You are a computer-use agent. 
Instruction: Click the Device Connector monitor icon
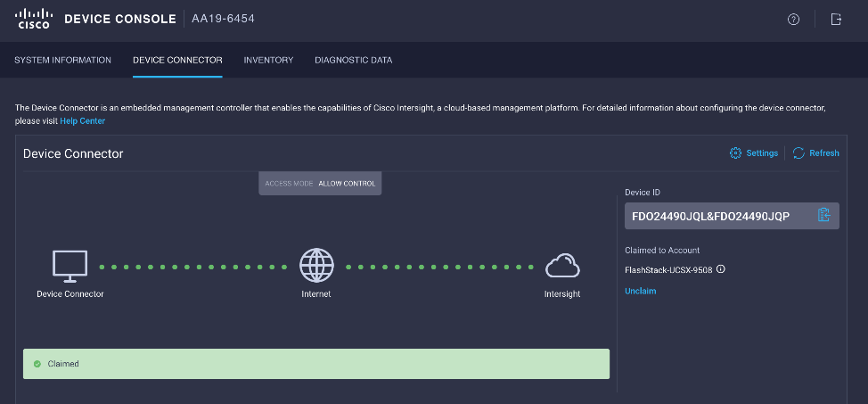point(70,267)
